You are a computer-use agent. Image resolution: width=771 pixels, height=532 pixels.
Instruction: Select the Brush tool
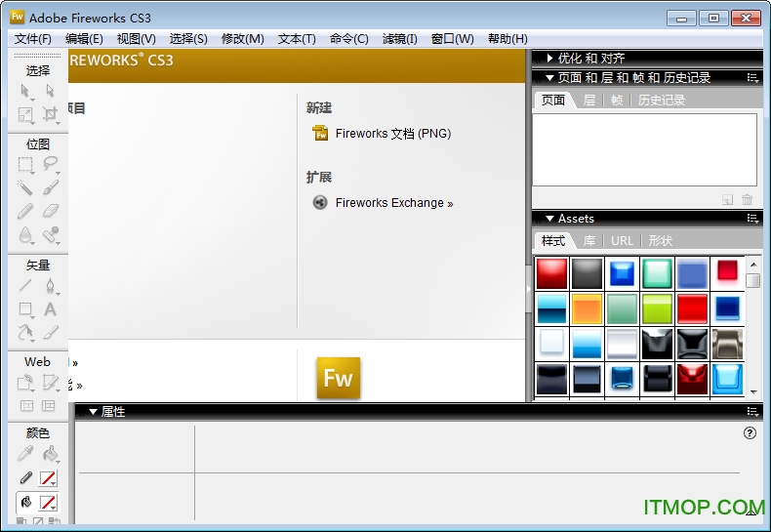click(50, 187)
